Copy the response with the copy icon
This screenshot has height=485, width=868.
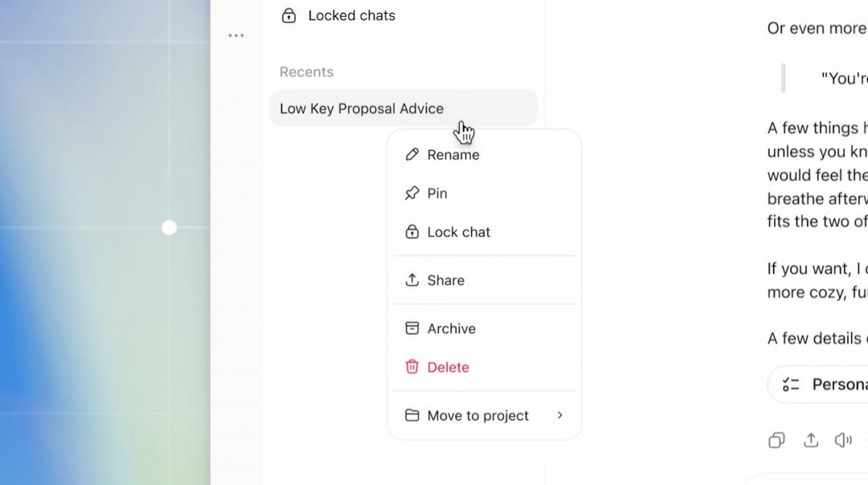coord(776,440)
